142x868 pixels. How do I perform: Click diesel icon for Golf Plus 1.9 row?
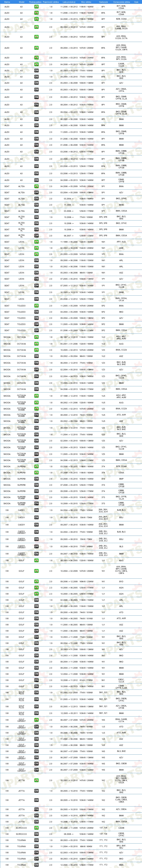(36, 693)
